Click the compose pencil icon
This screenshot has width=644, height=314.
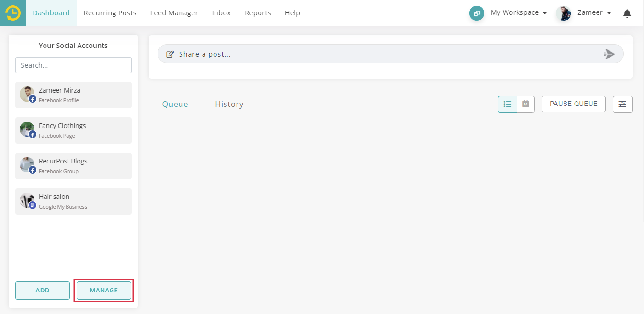pyautogui.click(x=169, y=54)
